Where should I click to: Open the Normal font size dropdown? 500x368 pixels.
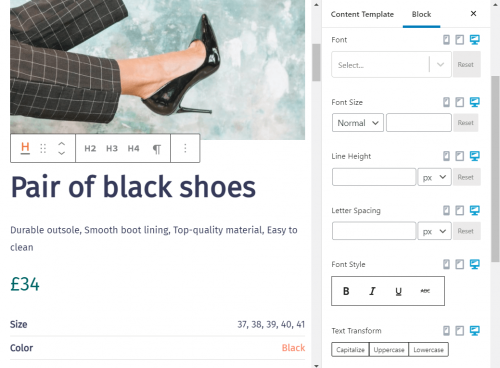pos(358,123)
